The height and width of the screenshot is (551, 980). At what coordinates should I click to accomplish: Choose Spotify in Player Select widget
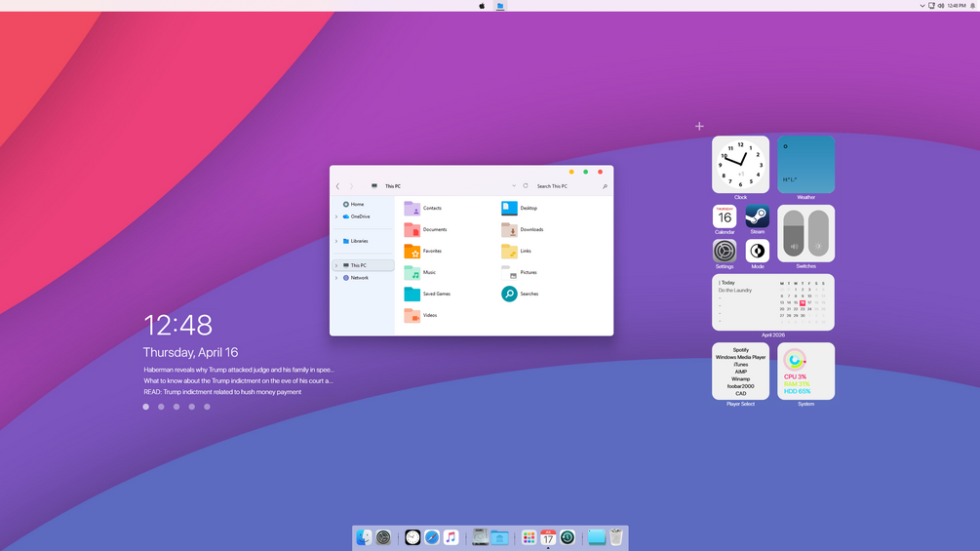click(741, 350)
